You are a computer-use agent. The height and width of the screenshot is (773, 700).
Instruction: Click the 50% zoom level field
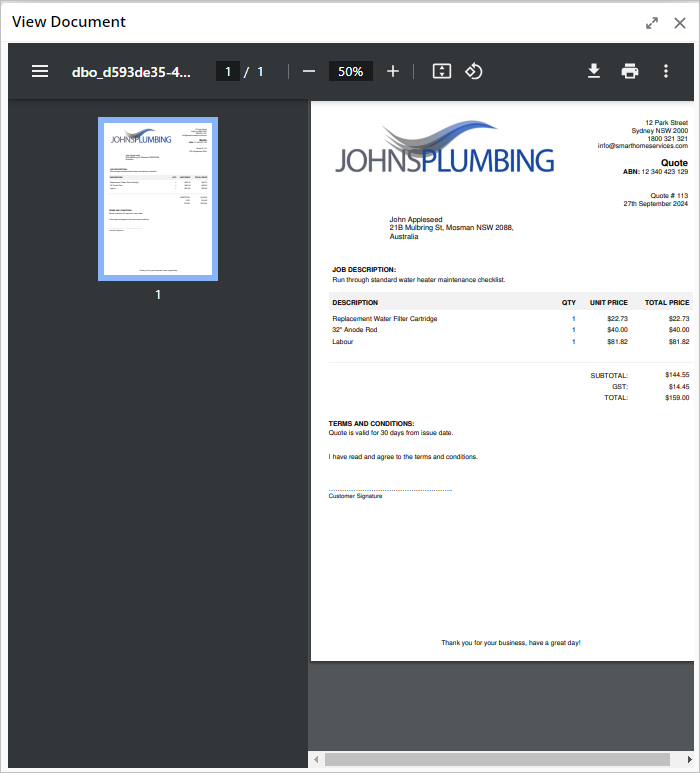pos(350,71)
